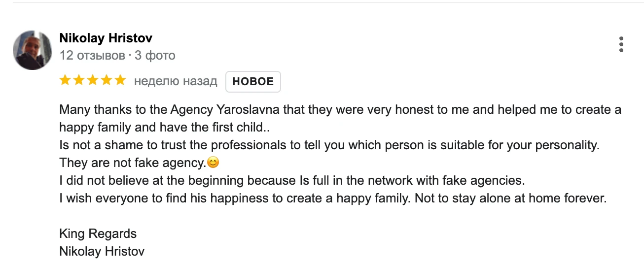Open Nikolay Hristov's profile avatar photo
The image size is (644, 264).
(33, 50)
